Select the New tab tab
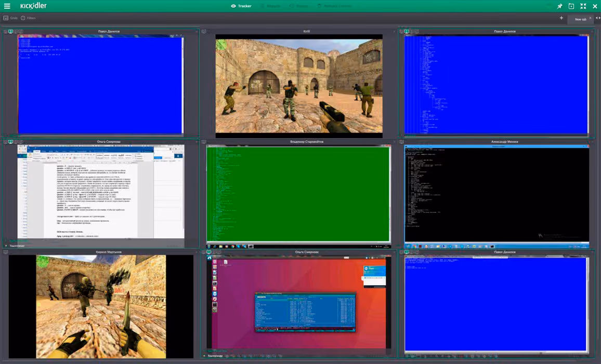This screenshot has width=601, height=364. [580, 19]
